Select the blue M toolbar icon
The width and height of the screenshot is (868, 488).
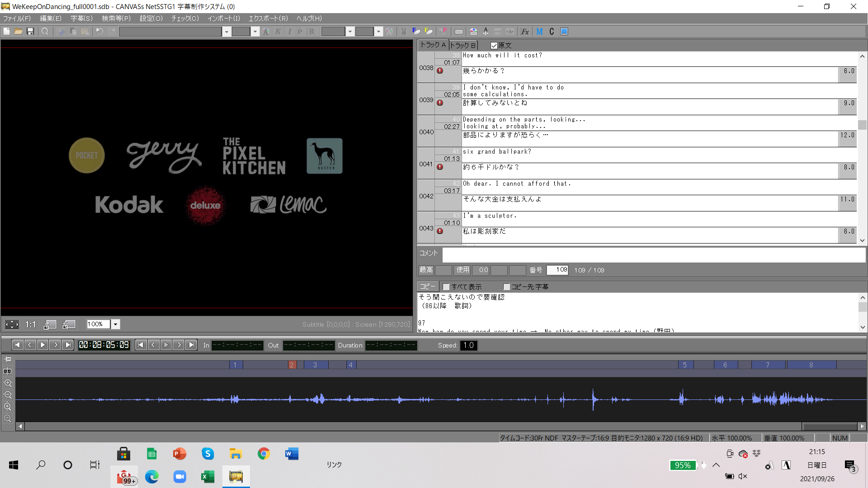point(539,31)
